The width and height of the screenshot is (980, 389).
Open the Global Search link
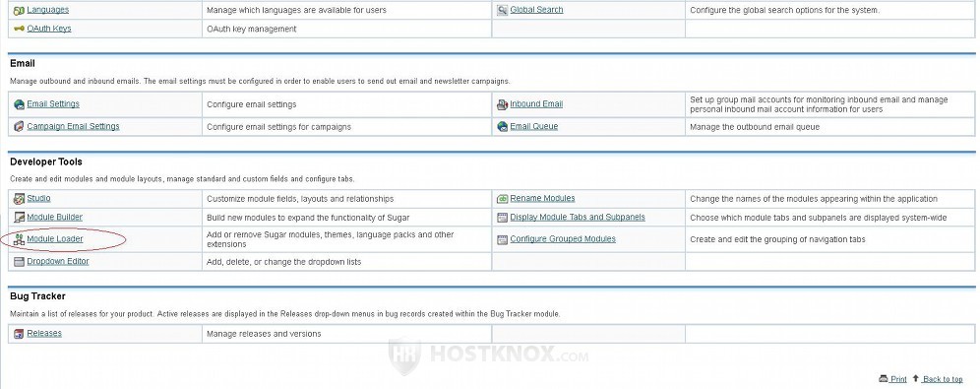coord(536,10)
